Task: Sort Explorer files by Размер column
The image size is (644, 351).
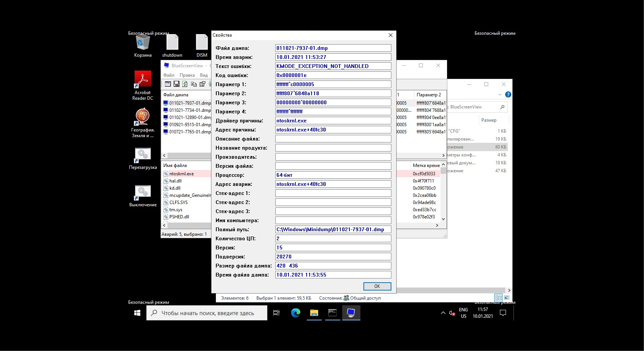Action: point(489,120)
